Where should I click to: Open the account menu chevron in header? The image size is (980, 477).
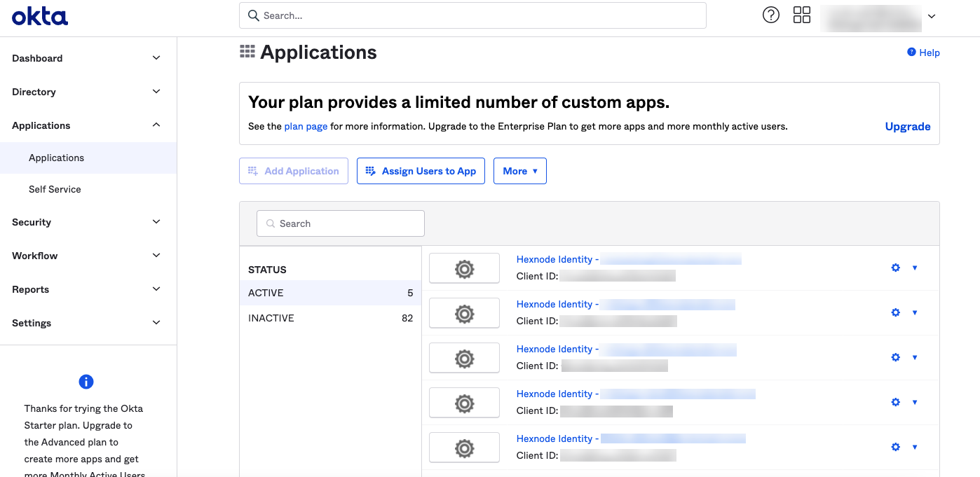(932, 16)
